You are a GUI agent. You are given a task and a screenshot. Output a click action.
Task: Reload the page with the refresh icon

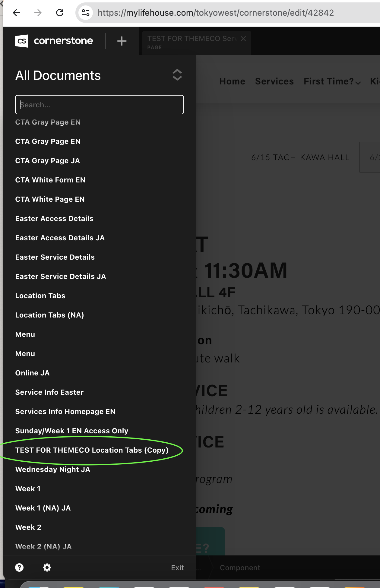[60, 13]
